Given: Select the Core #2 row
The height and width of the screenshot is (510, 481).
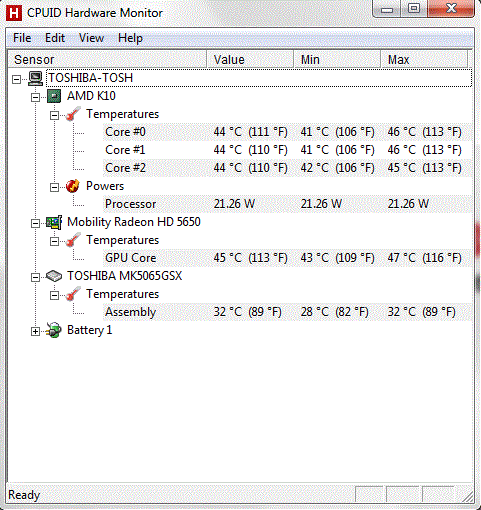Looking at the screenshot, I should [x=287, y=168].
